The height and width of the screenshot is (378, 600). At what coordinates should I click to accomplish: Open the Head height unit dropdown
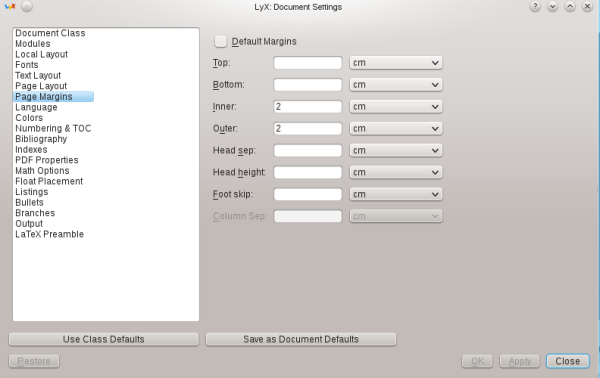(396, 172)
